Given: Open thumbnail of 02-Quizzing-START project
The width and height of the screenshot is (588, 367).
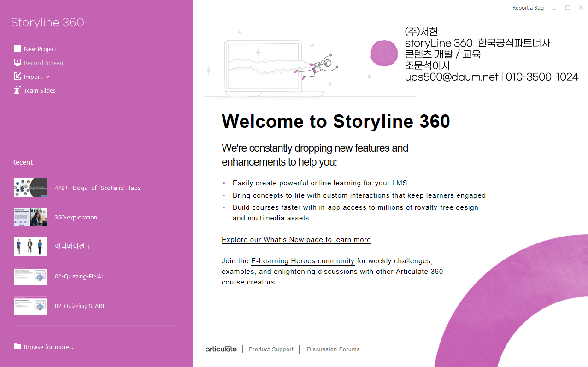Looking at the screenshot, I should point(30,306).
